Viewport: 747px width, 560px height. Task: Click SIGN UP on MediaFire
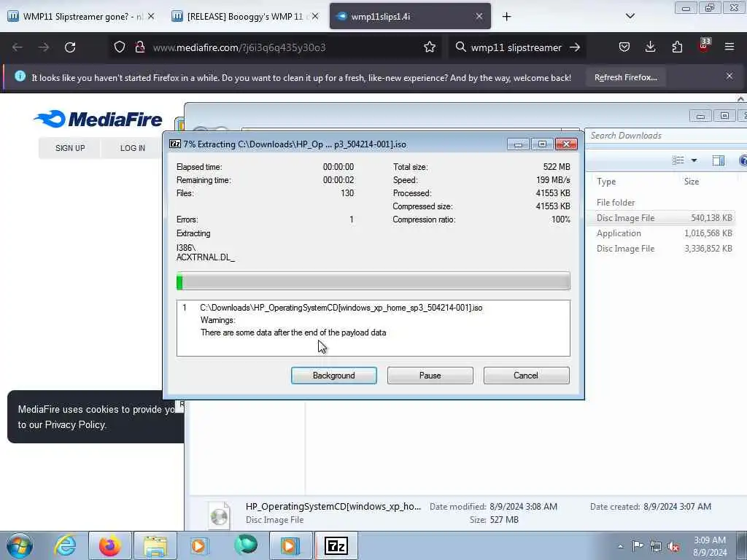pos(70,148)
